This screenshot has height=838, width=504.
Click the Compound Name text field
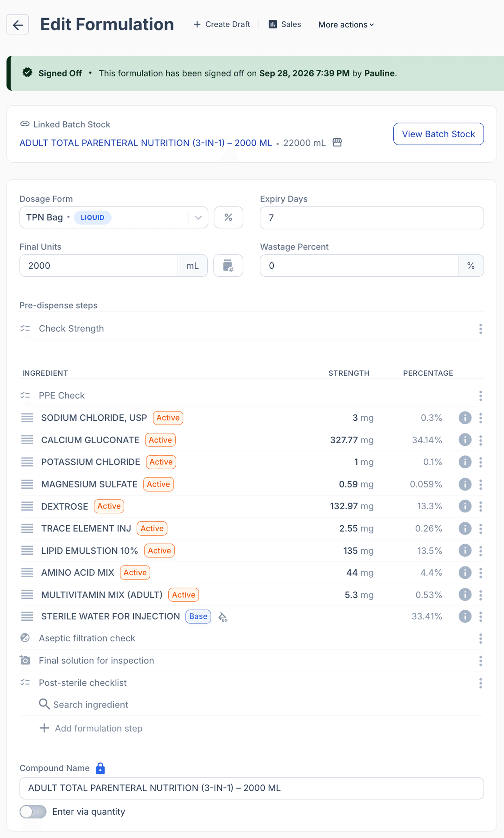[252, 788]
